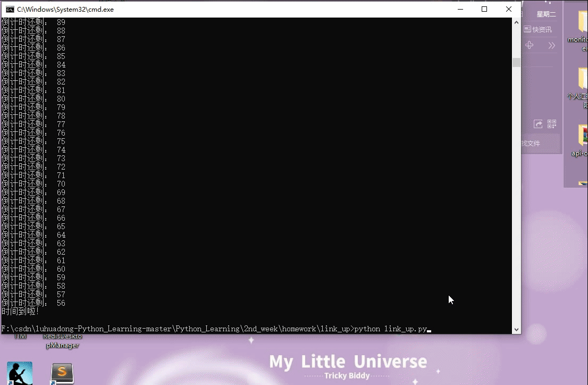Click the plus icon in the sidebar widget
This screenshot has width=588, height=385.
pos(529,45)
